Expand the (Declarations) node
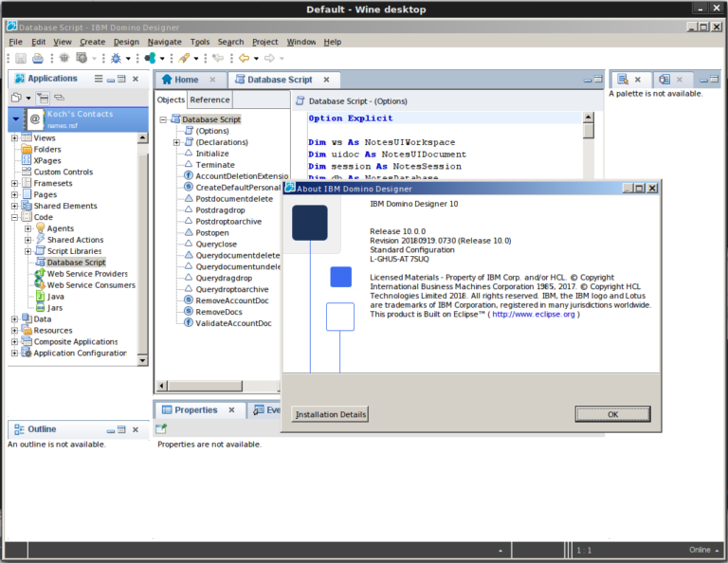Viewport: 728px width, 563px height. [x=176, y=142]
